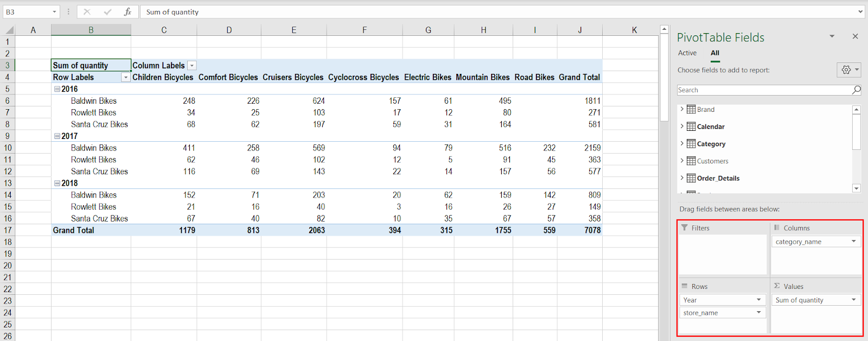Click the field list scroll up arrow
This screenshot has width=868, height=341.
[857, 110]
